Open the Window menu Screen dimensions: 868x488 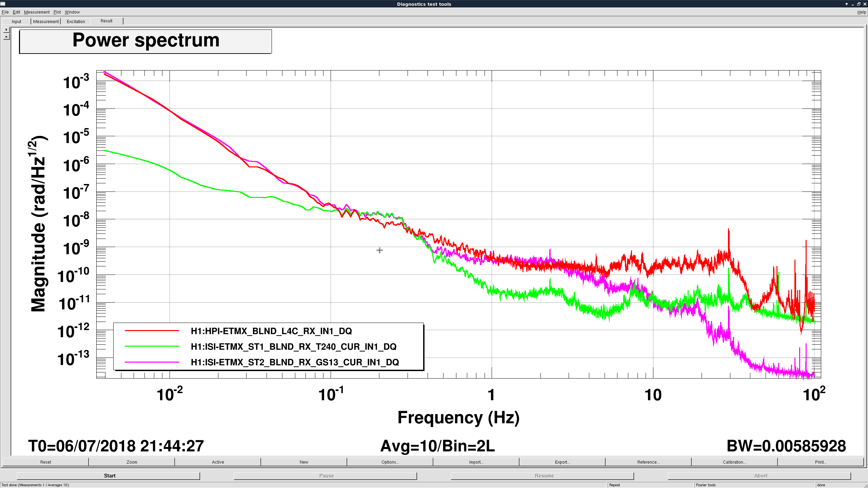pos(72,12)
